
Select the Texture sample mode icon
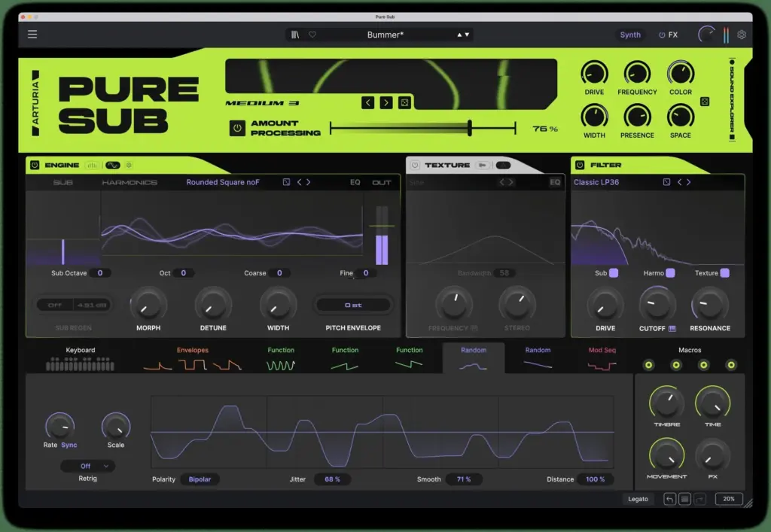(483, 166)
